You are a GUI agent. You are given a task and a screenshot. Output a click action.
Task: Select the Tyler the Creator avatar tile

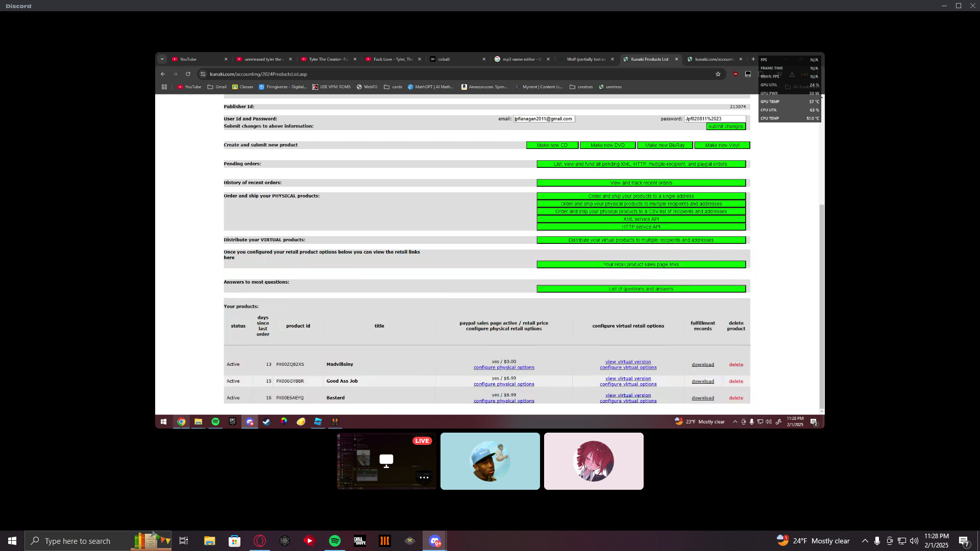pos(490,461)
